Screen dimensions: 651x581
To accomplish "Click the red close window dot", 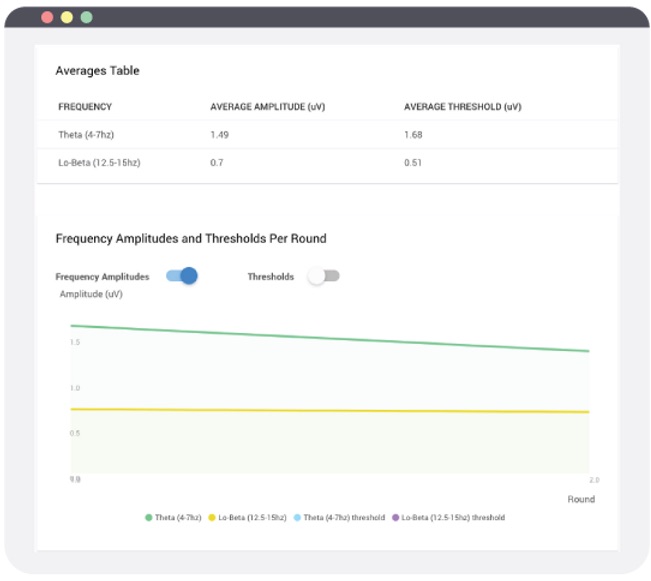I will click(47, 17).
